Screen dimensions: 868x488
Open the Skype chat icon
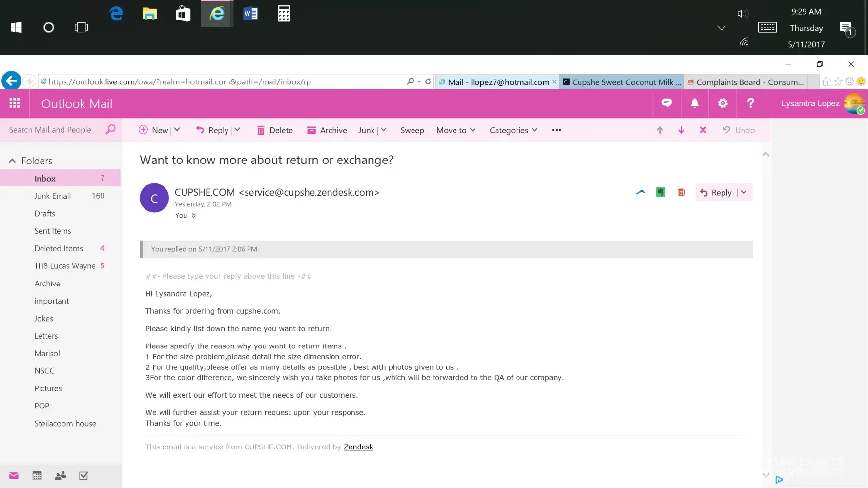coord(666,103)
